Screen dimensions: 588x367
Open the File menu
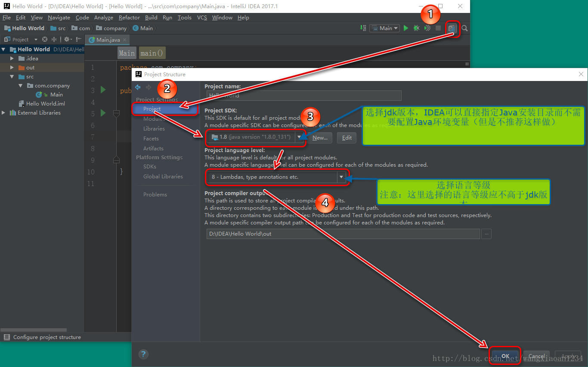coord(6,18)
